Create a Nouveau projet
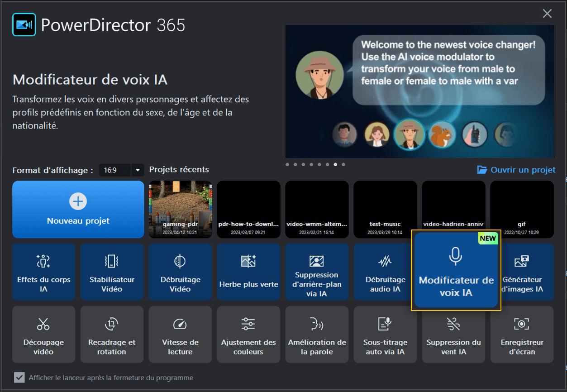The width and height of the screenshot is (567, 392). click(78, 210)
